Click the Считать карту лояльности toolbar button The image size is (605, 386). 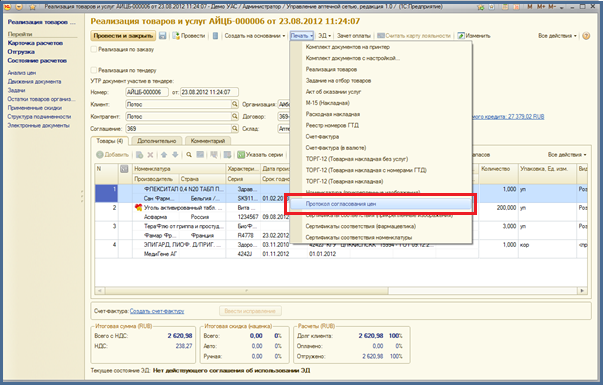[x=414, y=36]
